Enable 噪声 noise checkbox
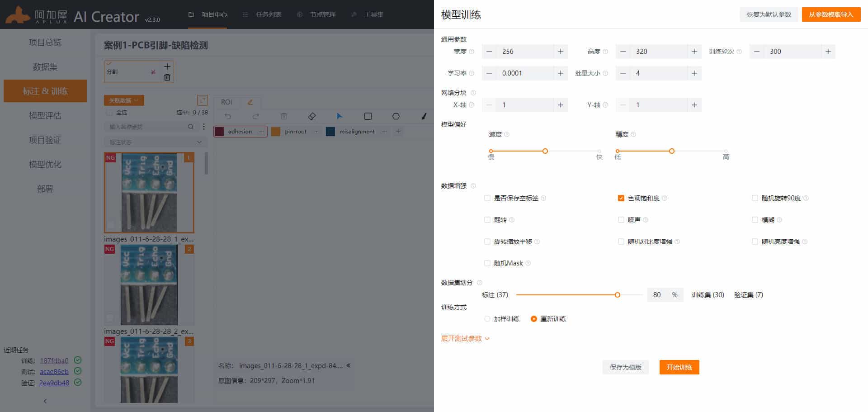 tap(621, 220)
